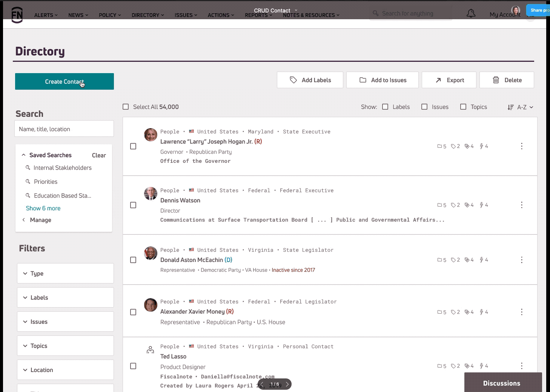Open kebab menu for Alexander Xavier Money
The image size is (550, 392).
click(522, 312)
